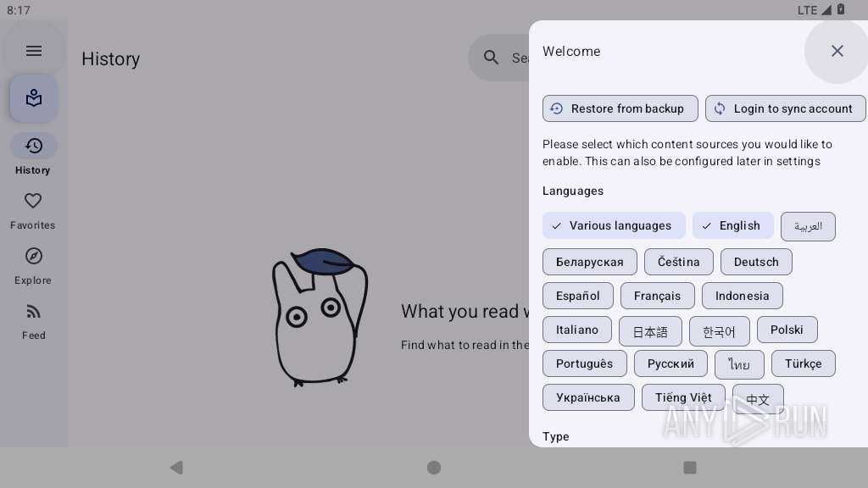The width and height of the screenshot is (868, 488).
Task: Enable the Italiano language chip
Action: [576, 330]
